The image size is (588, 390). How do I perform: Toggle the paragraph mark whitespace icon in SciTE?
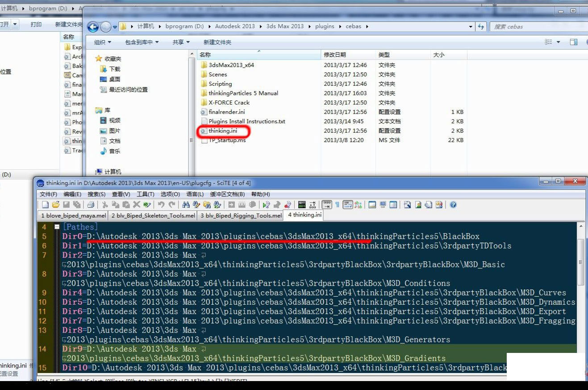pos(338,205)
